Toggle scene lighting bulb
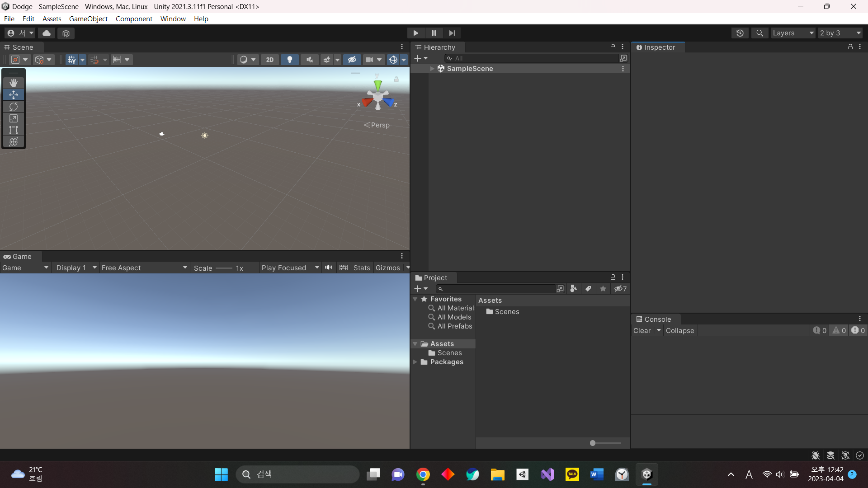The width and height of the screenshot is (868, 488). point(290,60)
